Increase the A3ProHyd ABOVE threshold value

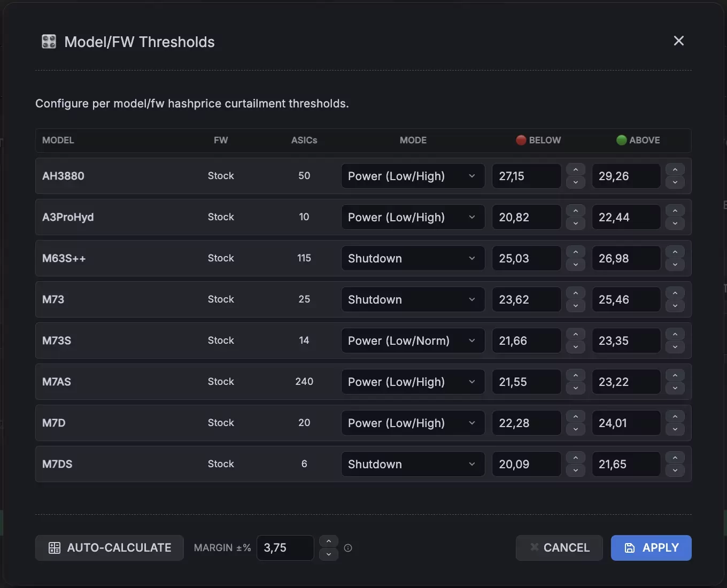(675, 211)
